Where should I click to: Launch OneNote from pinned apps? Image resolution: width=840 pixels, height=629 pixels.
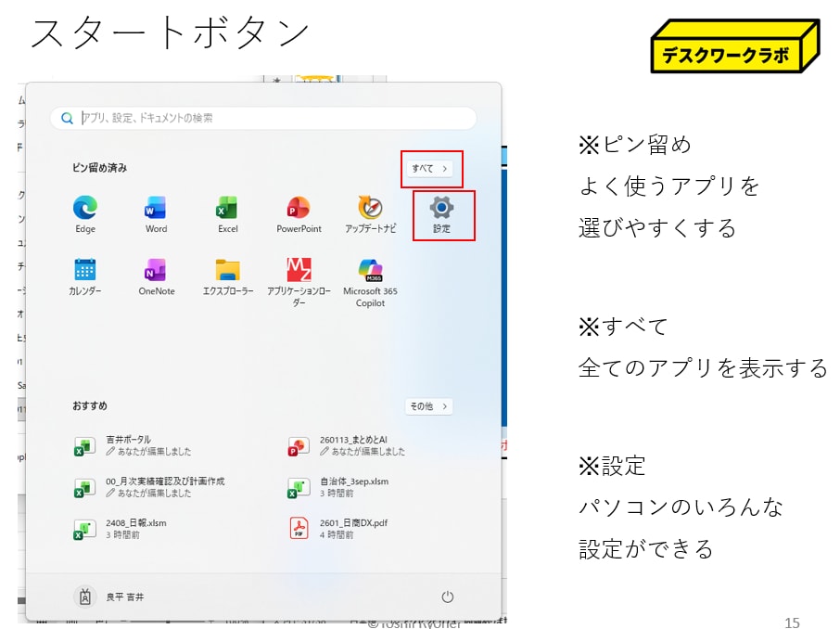[156, 276]
